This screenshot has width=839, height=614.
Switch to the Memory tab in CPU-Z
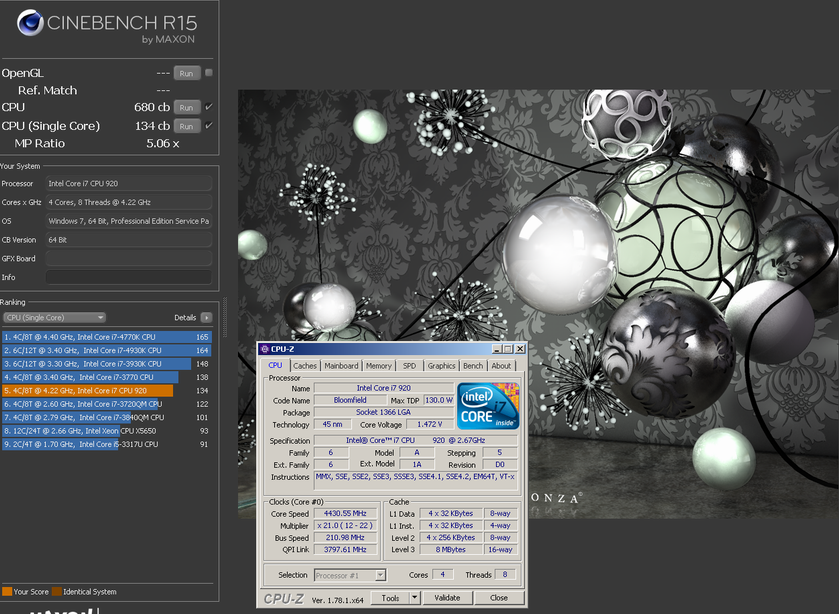[378, 366]
